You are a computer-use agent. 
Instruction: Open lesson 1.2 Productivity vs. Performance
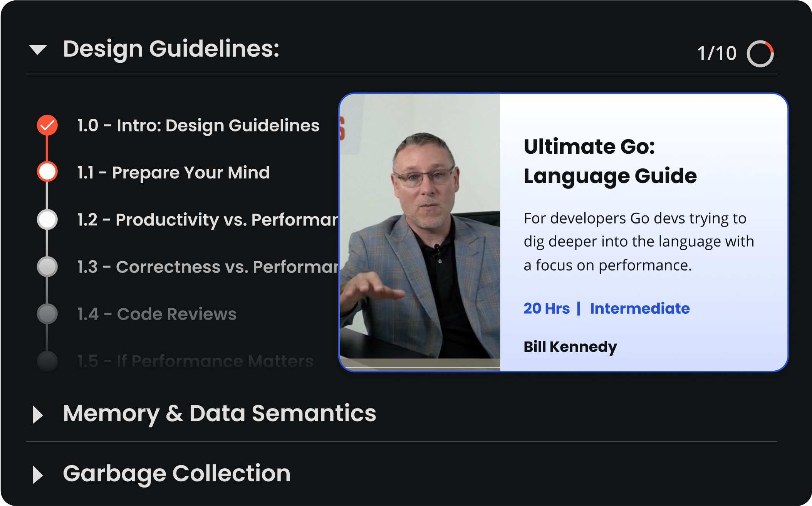(x=207, y=220)
